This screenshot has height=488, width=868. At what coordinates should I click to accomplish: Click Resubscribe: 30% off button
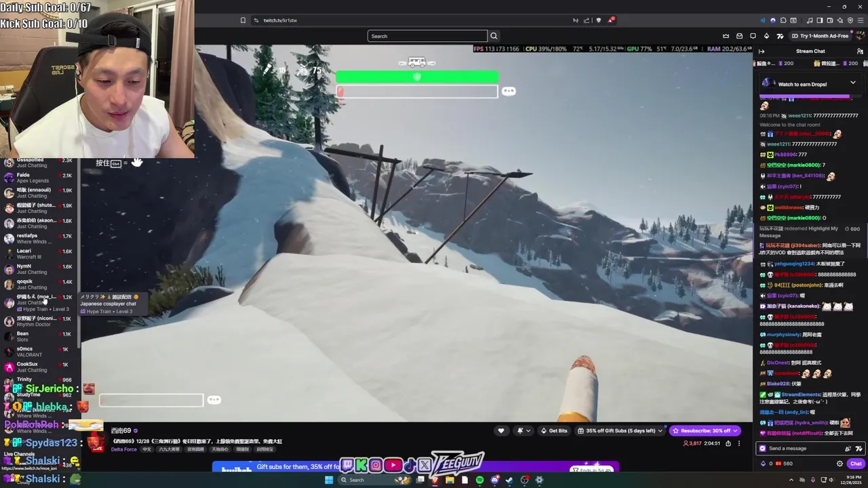[x=705, y=430]
